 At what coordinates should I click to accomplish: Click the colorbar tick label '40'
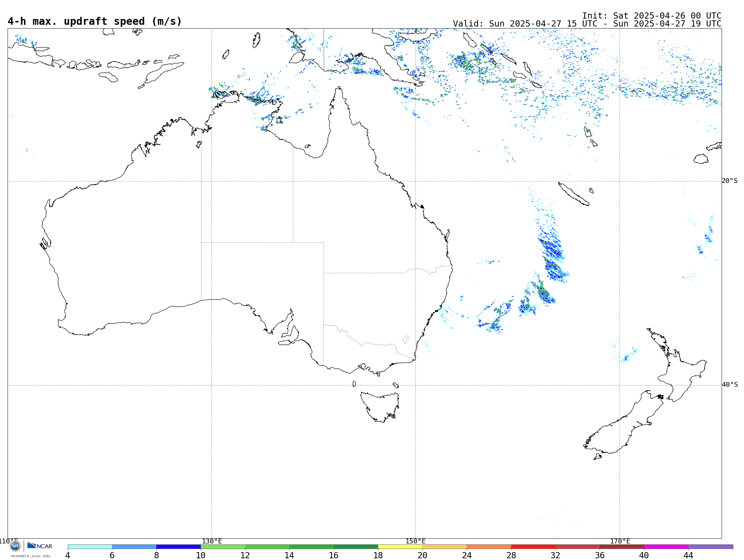[x=644, y=555]
